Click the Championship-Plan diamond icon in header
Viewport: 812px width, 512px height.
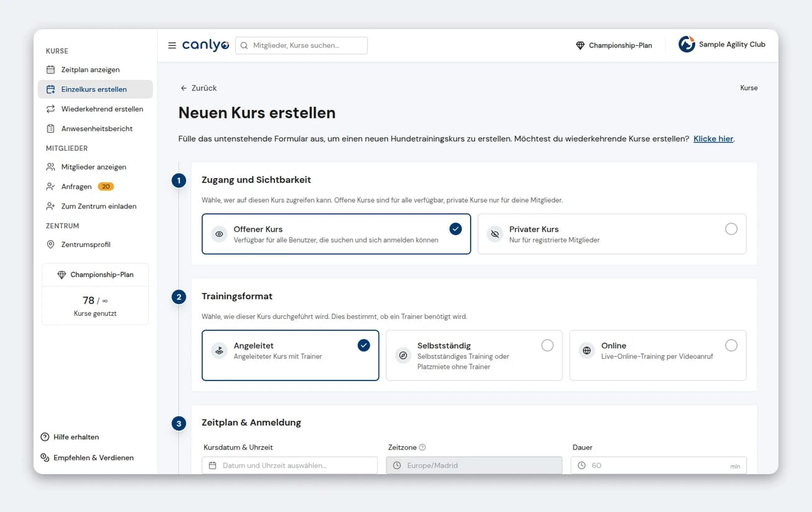pos(580,45)
